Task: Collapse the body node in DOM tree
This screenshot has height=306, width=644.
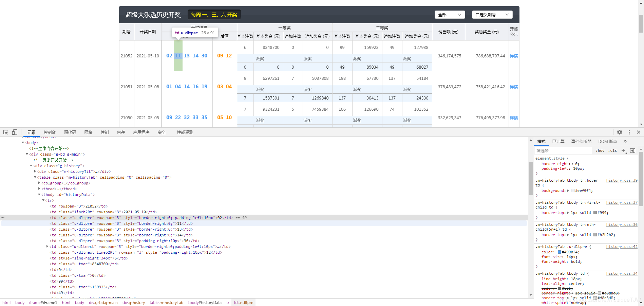Action: [23, 143]
